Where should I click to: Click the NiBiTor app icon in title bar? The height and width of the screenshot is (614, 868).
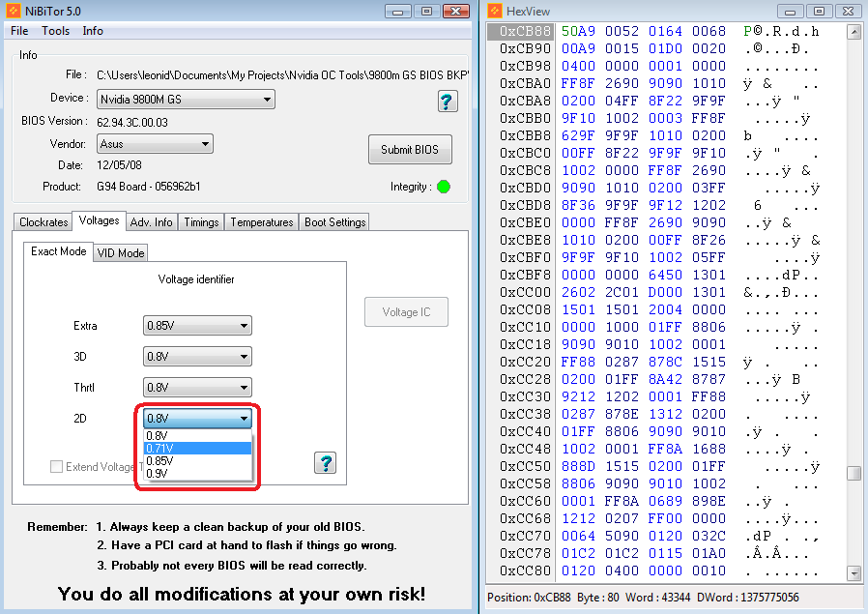pyautogui.click(x=13, y=11)
